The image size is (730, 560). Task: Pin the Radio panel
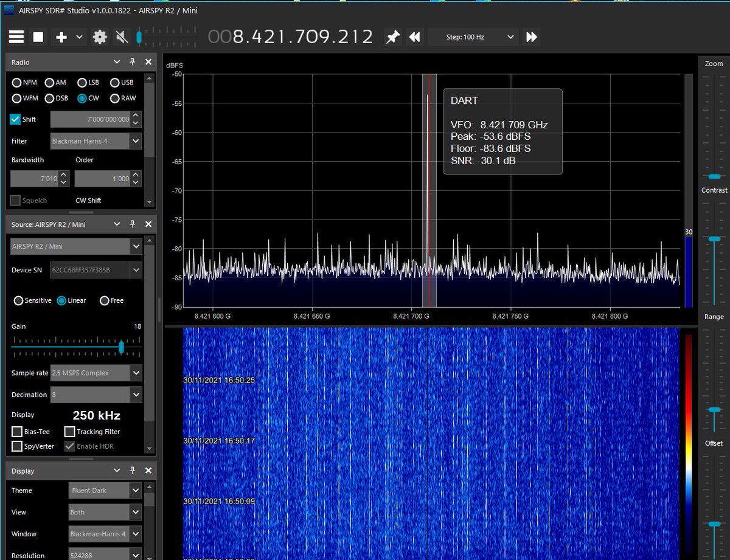coord(133,62)
